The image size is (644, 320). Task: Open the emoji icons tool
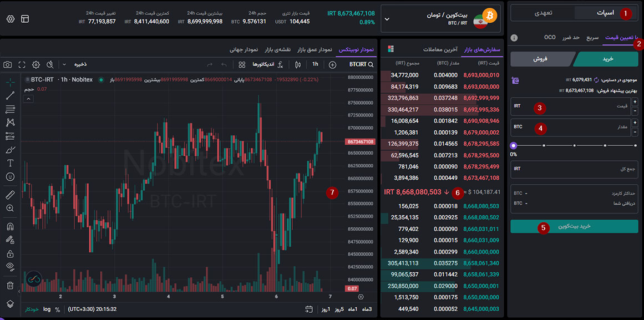11,176
